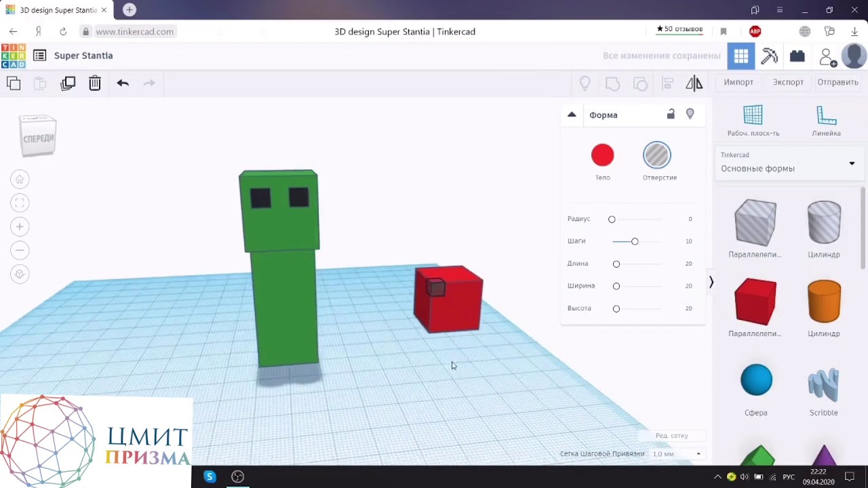868x488 pixels.
Task: Open the designs list icon beside Super Stantia
Action: (x=39, y=56)
